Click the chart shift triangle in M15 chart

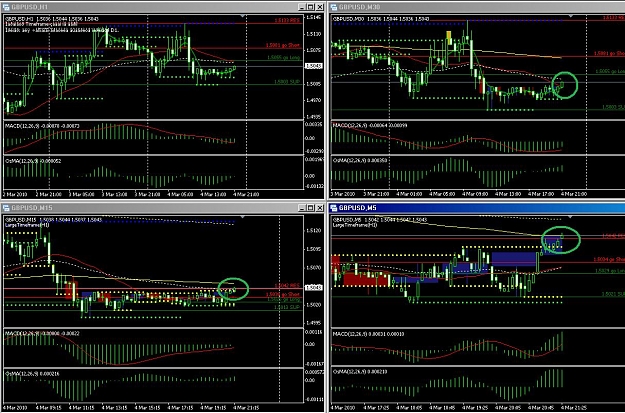tap(242, 217)
